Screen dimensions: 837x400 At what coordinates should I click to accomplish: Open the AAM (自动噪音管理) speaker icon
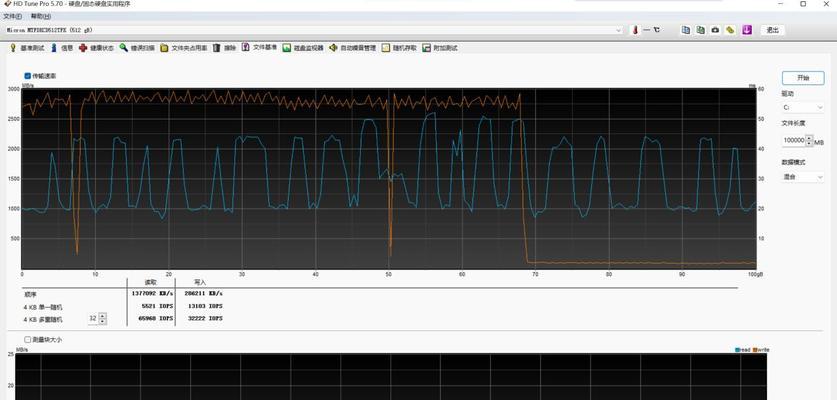[333, 48]
